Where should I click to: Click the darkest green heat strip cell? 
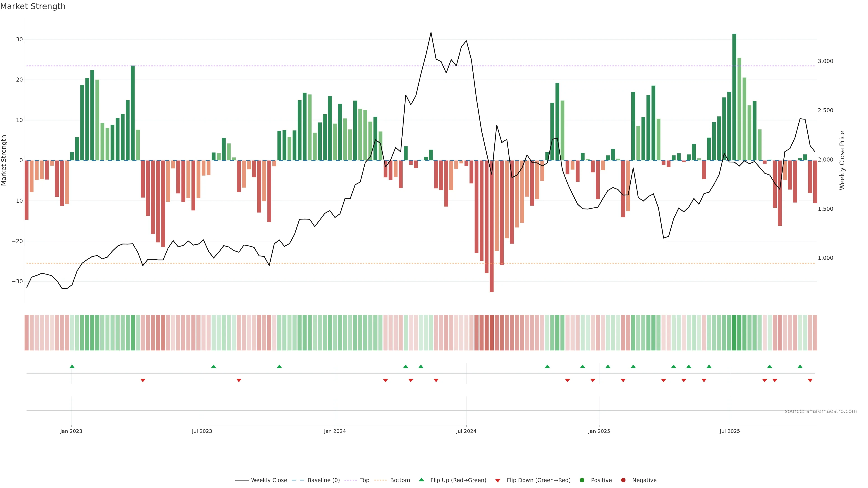pyautogui.click(x=734, y=333)
